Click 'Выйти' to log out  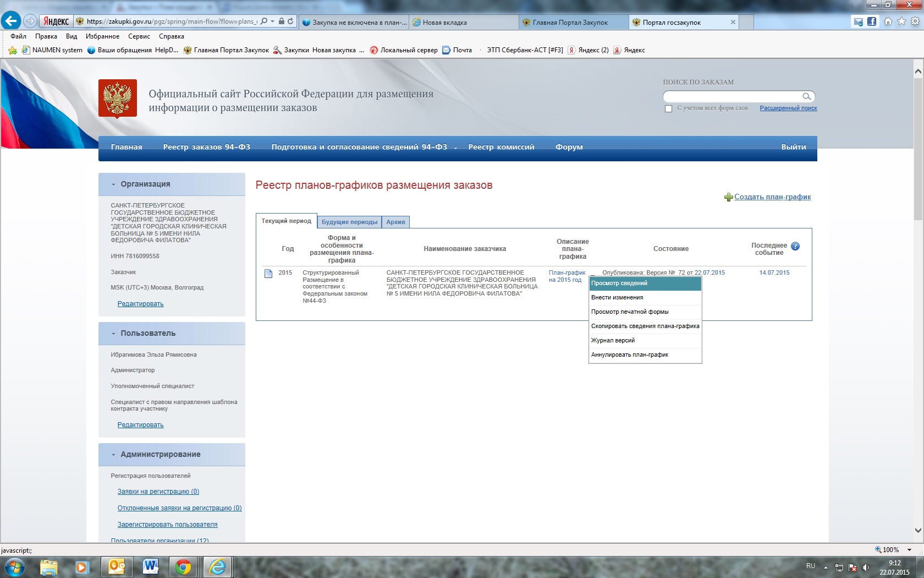(794, 147)
